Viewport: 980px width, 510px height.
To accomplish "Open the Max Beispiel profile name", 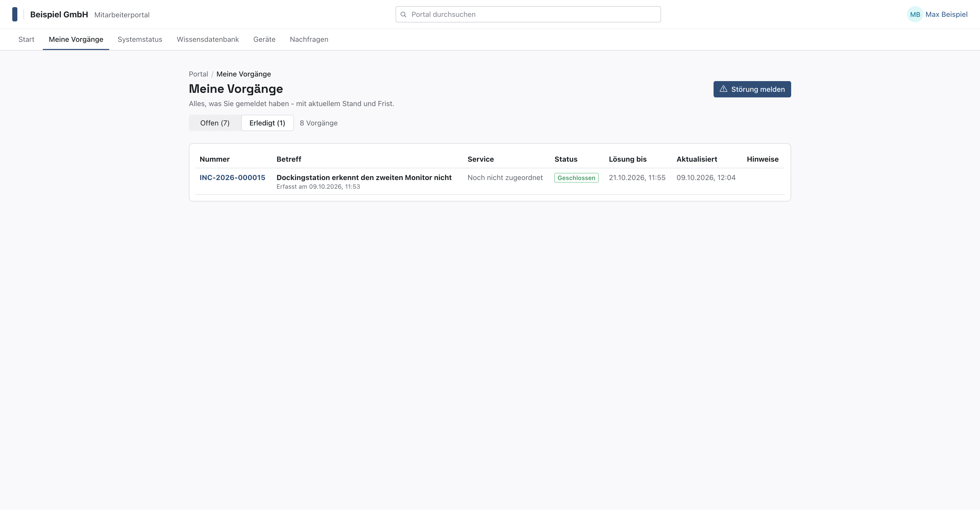I will pos(947,15).
